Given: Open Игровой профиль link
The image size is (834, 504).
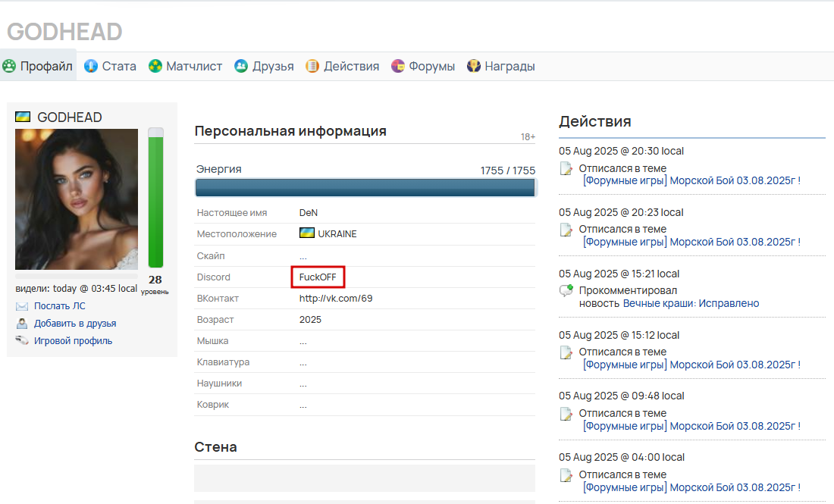Looking at the screenshot, I should click(73, 341).
